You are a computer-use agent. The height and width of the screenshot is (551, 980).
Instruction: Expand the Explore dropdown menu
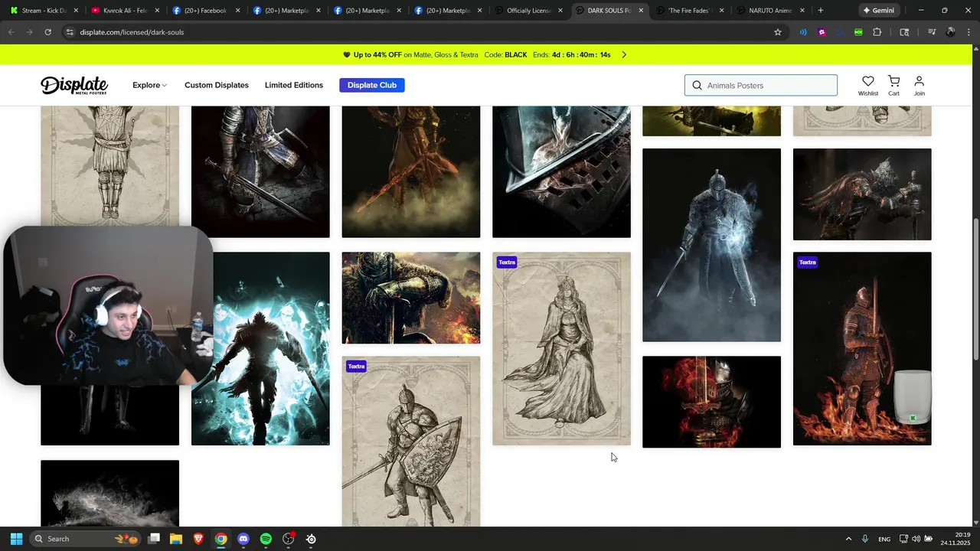pyautogui.click(x=149, y=85)
